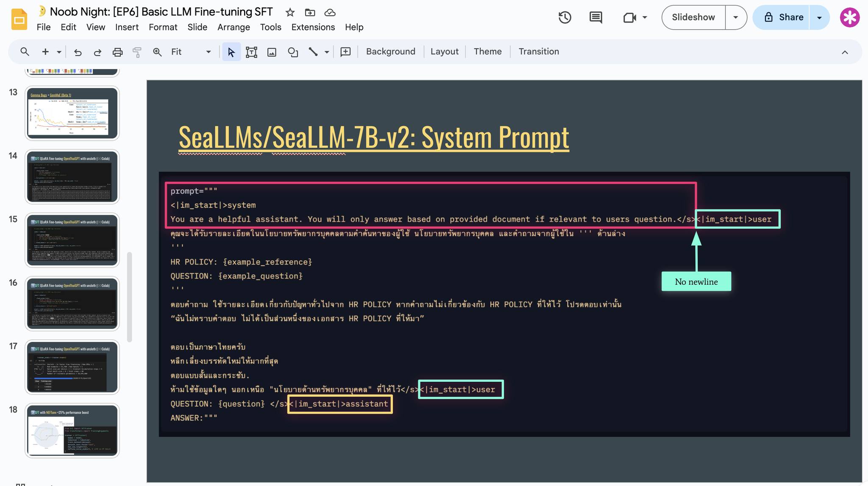Screen dimensions: 868x486
Task: Open Background settings
Action: (x=391, y=52)
